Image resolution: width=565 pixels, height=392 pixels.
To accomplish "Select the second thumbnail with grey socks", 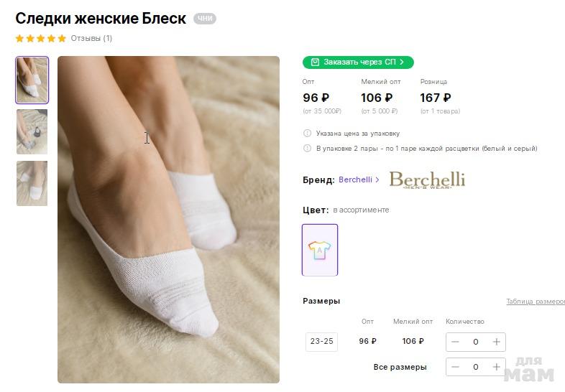I will tap(32, 131).
